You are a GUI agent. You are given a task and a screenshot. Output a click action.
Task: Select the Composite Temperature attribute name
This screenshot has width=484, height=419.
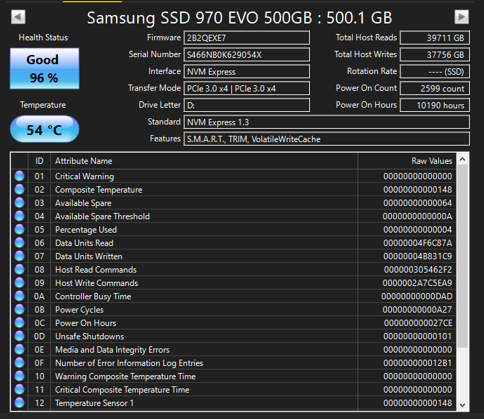tap(99, 190)
